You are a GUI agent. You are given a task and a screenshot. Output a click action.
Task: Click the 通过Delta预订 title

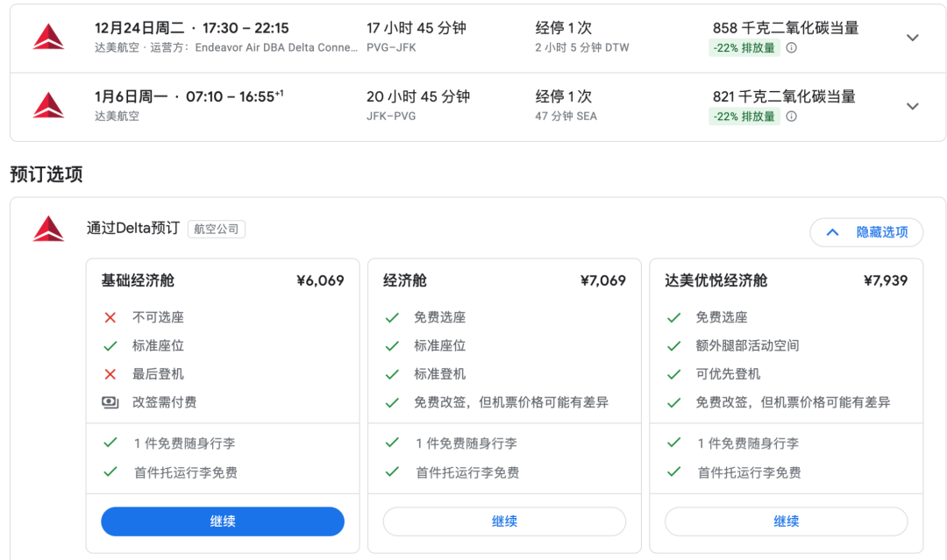pos(133,228)
